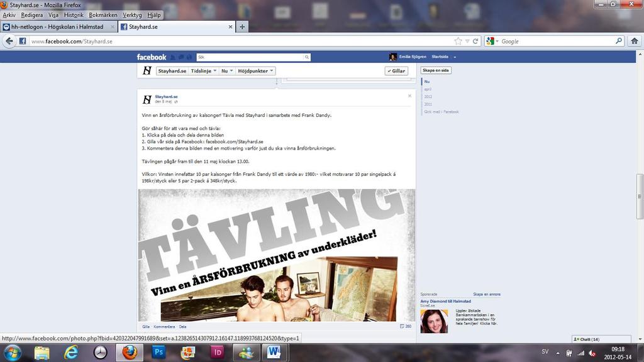Click Kommentera link under the post
This screenshot has width=644, height=362.
point(164,327)
